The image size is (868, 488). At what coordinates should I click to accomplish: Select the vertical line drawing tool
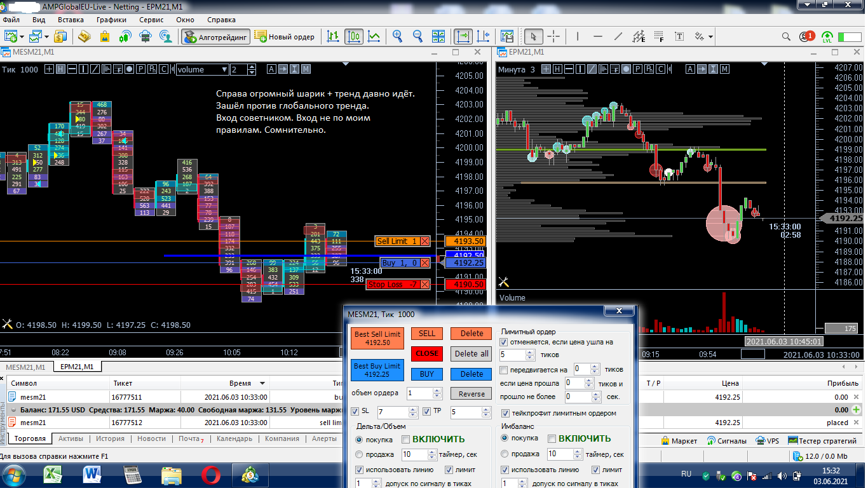pos(578,36)
